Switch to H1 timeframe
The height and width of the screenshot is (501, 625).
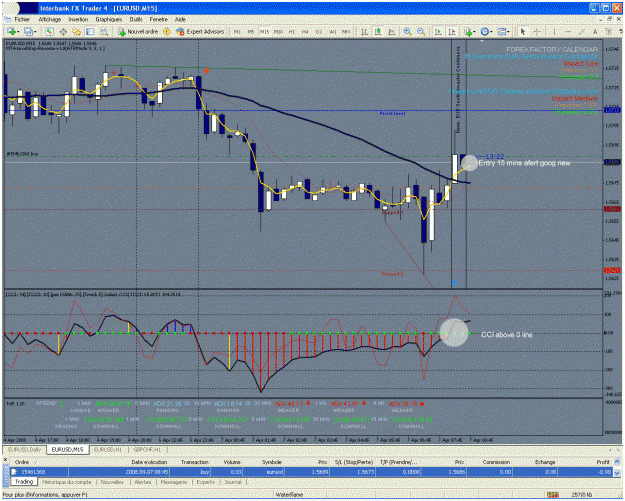point(292,32)
